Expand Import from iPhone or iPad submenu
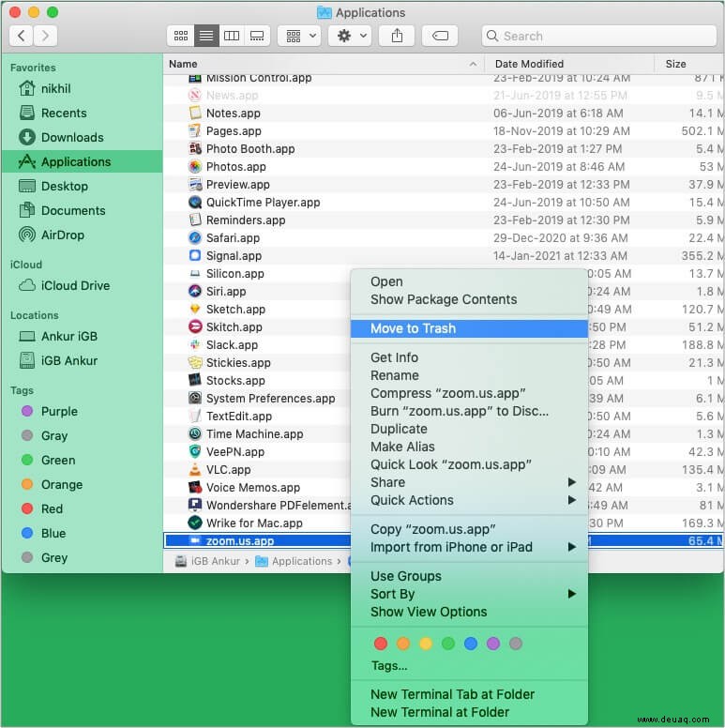The image size is (725, 728). pyautogui.click(x=469, y=547)
